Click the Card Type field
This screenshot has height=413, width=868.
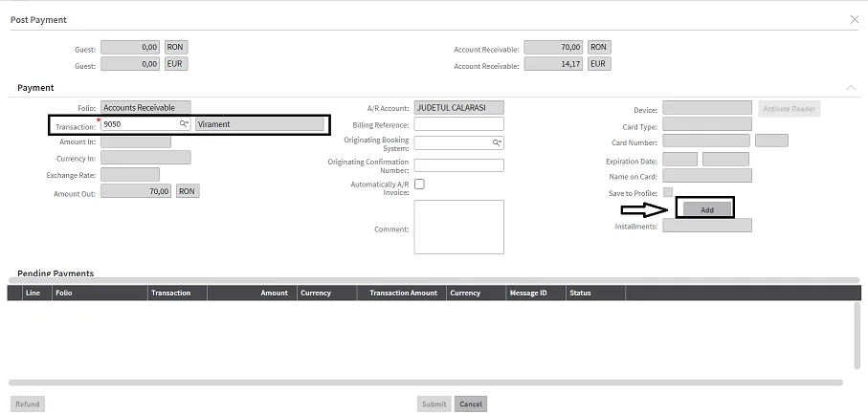(707, 124)
